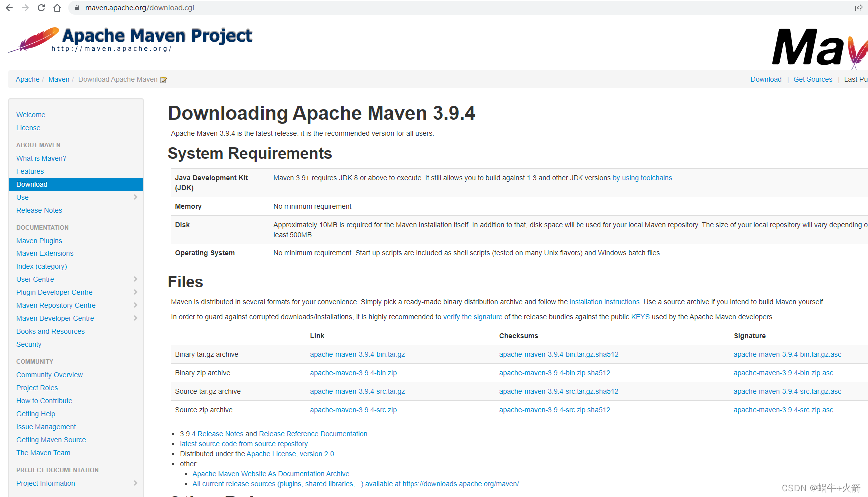The image size is (868, 497).
Task: Open Index (category) sidebar link
Action: [42, 266]
